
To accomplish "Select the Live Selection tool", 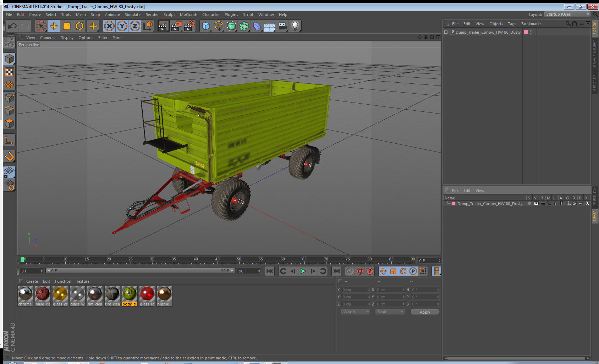I will [x=41, y=26].
